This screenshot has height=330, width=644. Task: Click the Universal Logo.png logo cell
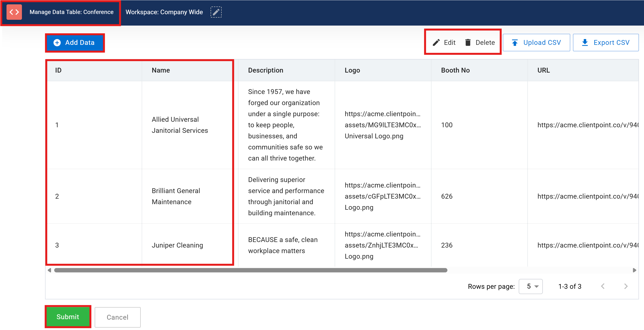point(383,125)
